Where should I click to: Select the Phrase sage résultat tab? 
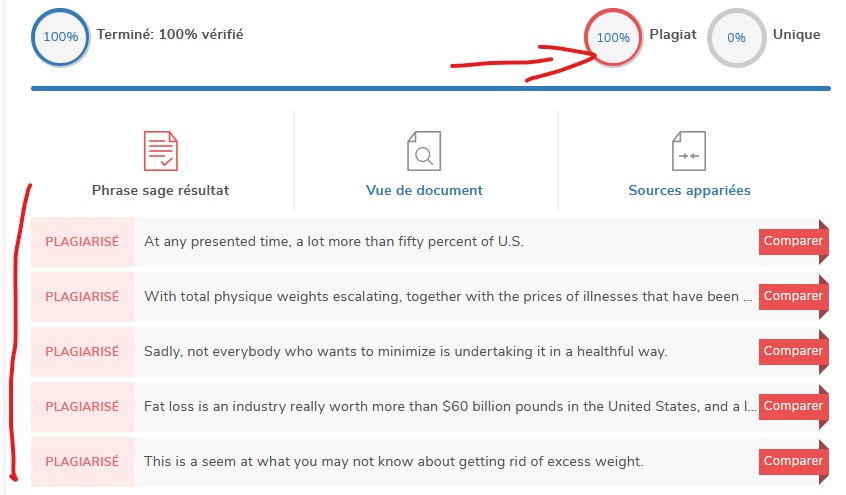(x=160, y=190)
